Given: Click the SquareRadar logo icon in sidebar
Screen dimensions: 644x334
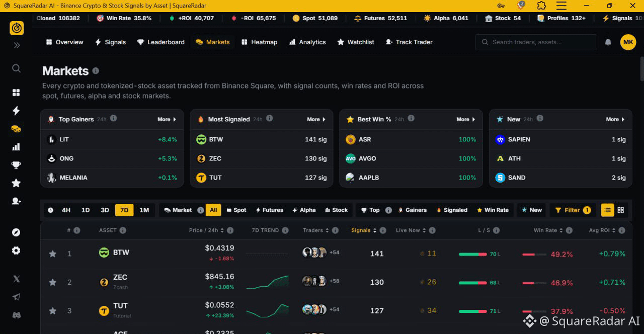Looking at the screenshot, I should pos(17,28).
